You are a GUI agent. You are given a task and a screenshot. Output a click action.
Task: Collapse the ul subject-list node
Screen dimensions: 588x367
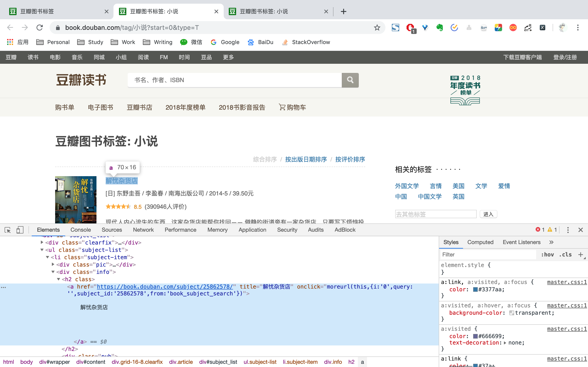[x=42, y=250]
